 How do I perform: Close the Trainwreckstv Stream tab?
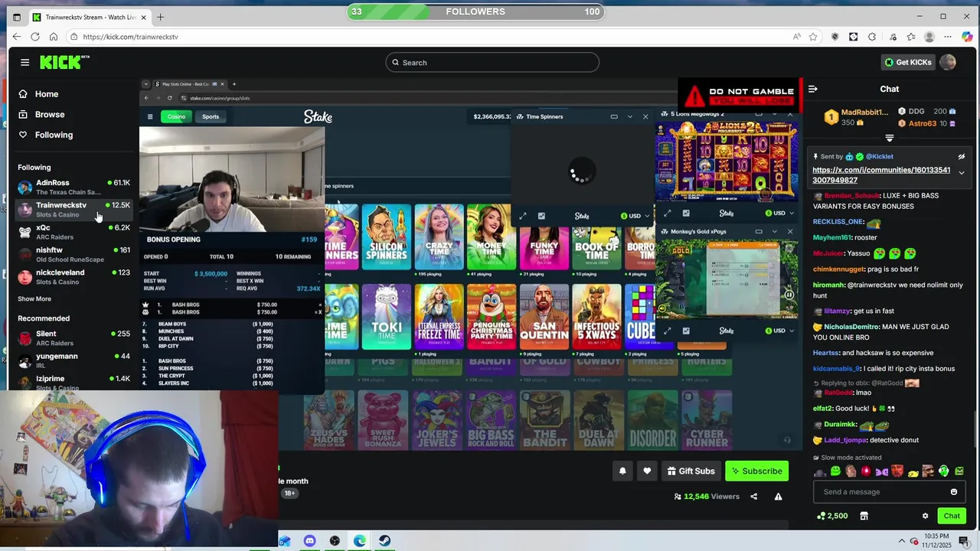tap(143, 17)
